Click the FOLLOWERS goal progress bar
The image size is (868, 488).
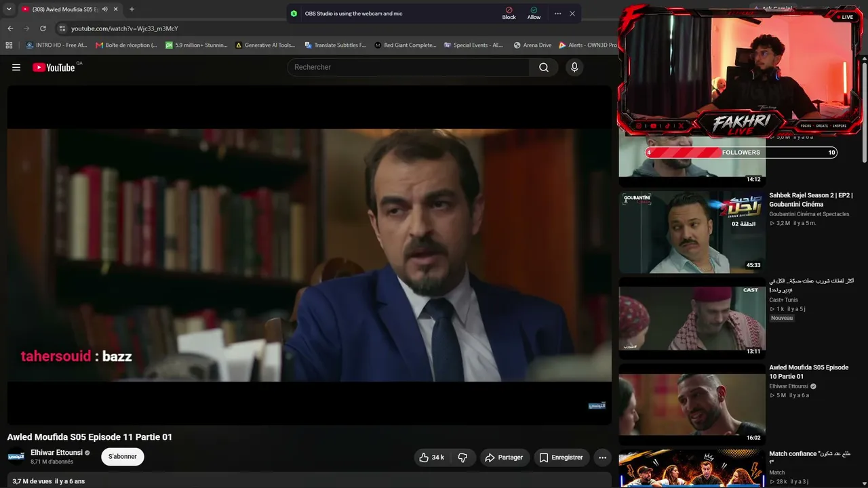pyautogui.click(x=741, y=152)
